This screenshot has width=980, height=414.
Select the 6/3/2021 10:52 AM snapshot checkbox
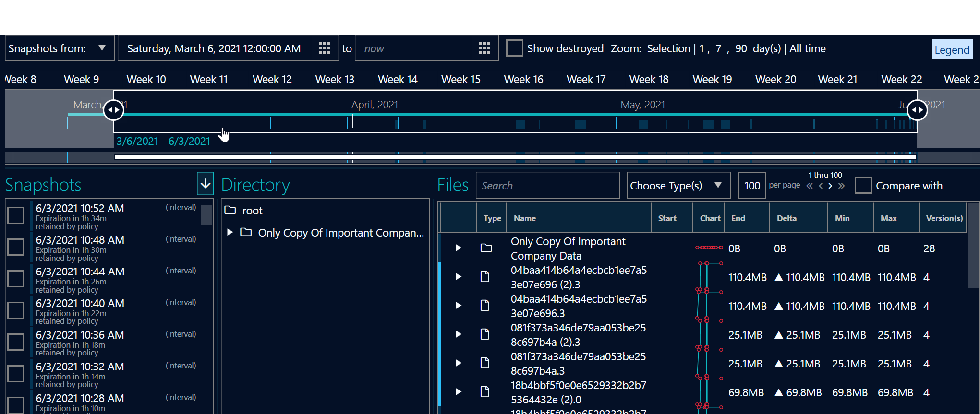[x=16, y=215]
